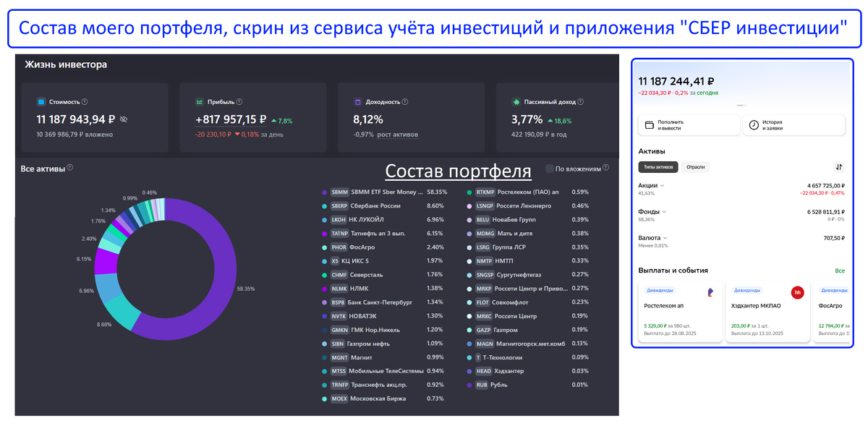
Task: Click the RTKMP ticker badge
Action: (485, 192)
